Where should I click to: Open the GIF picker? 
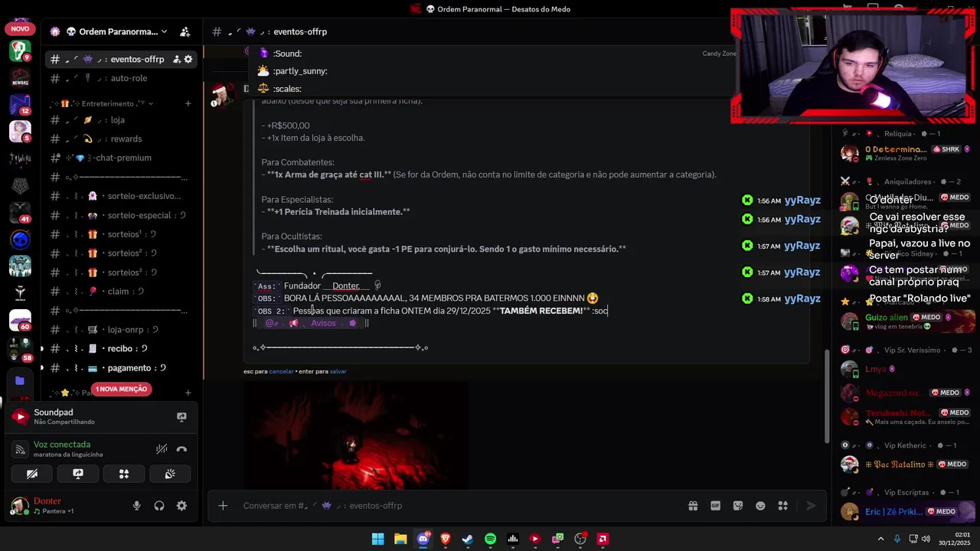click(715, 506)
